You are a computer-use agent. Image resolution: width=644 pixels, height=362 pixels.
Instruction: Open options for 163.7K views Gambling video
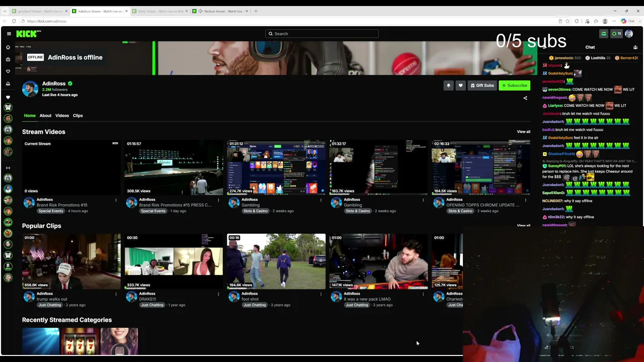(x=423, y=200)
